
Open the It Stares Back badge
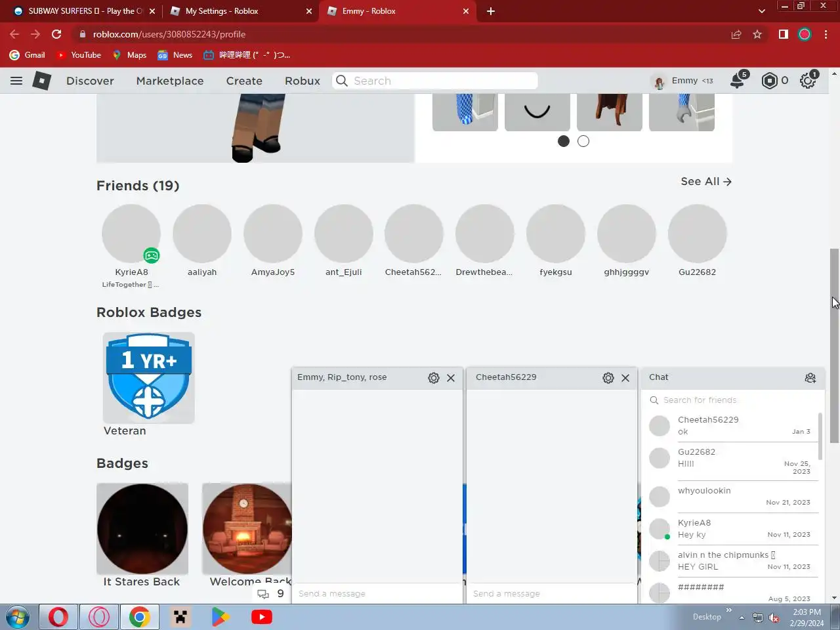(142, 529)
